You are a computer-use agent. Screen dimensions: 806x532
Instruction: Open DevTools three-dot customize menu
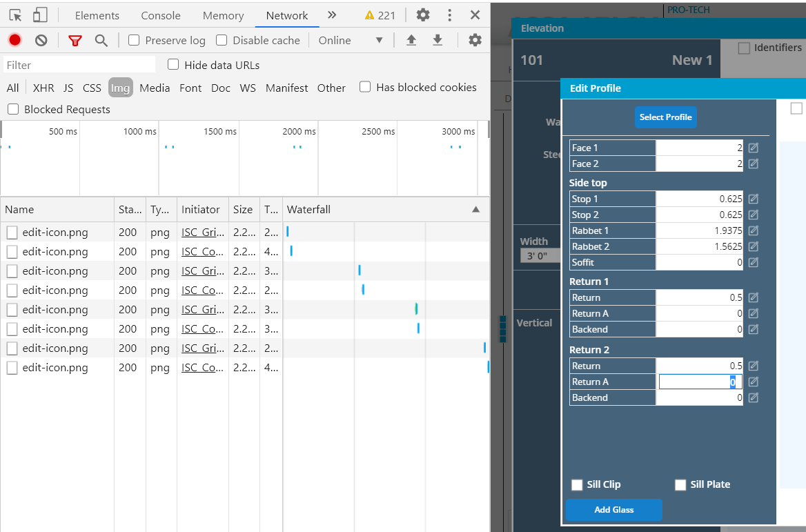coord(450,15)
